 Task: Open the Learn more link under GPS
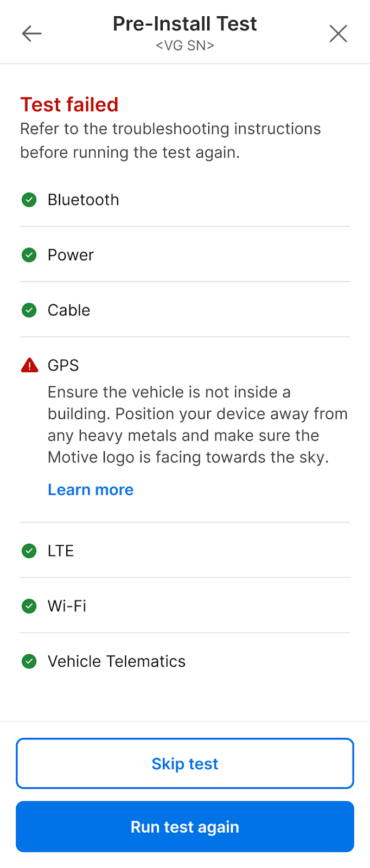click(91, 490)
